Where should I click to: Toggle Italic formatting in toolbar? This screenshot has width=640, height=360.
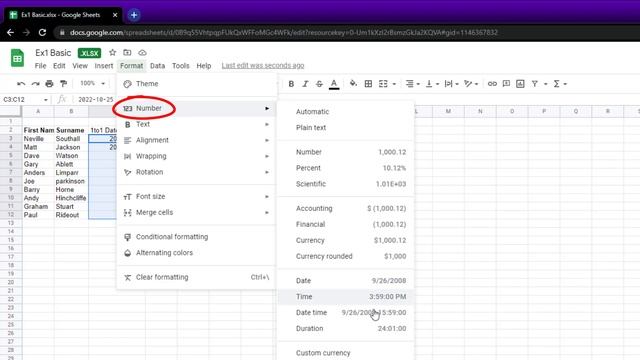(305, 84)
